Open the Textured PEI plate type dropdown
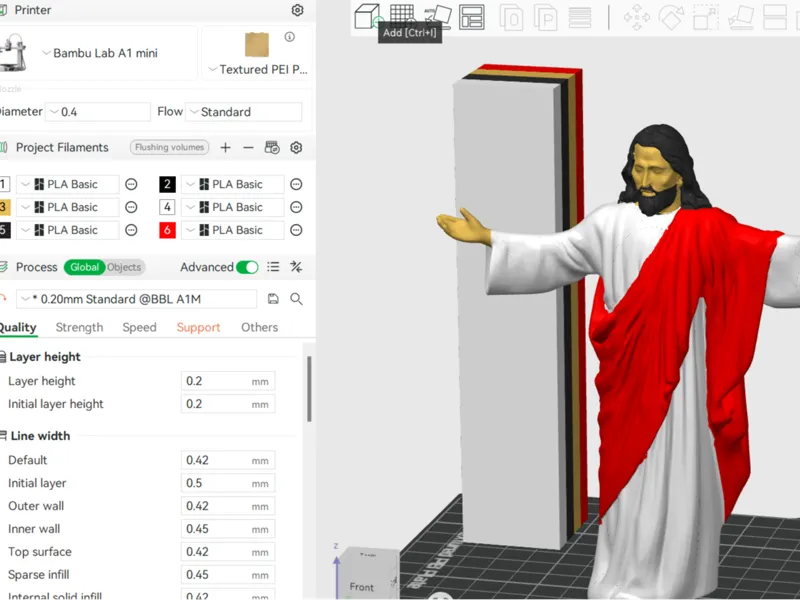The height and width of the screenshot is (600, 800). pyautogui.click(x=258, y=69)
